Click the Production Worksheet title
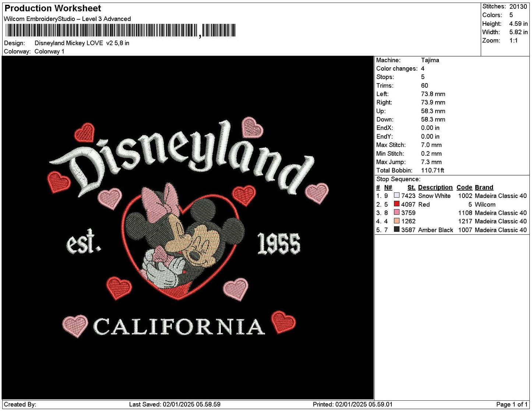This screenshot has width=532, height=411. [53, 8]
